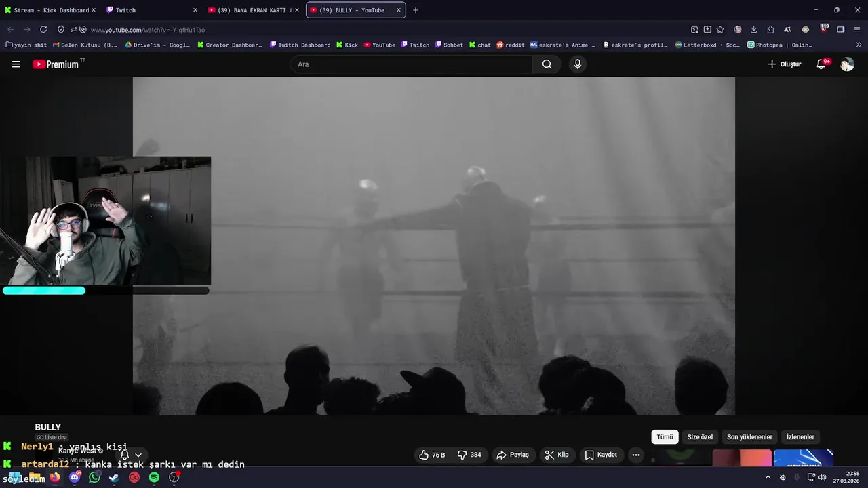Bookmark this page with the star icon
Screen dimensions: 868x488
[x=720, y=30]
